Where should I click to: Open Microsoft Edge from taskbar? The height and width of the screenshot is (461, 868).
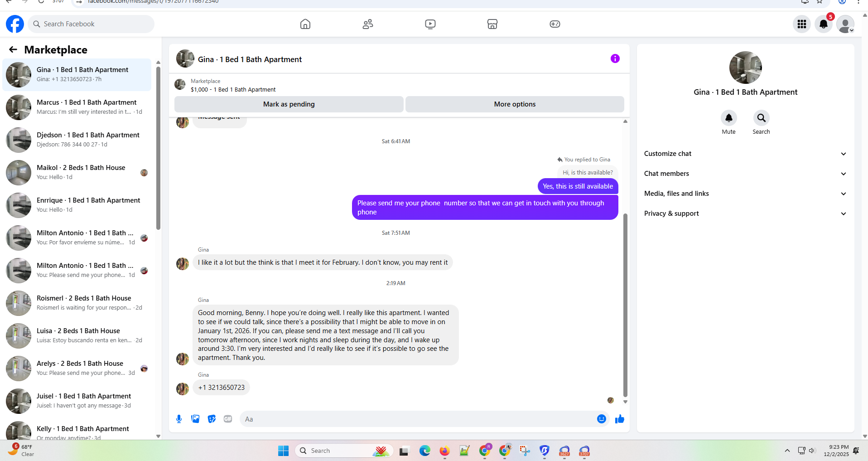click(x=424, y=451)
